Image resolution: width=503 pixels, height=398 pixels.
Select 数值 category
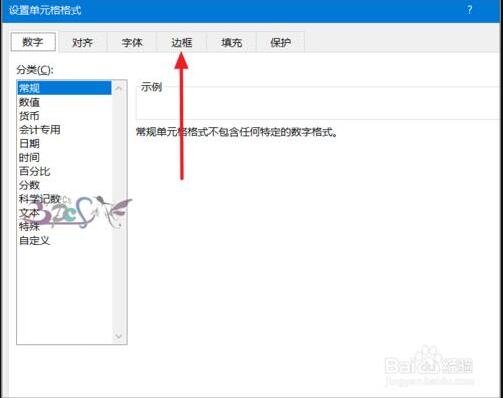tap(64, 102)
